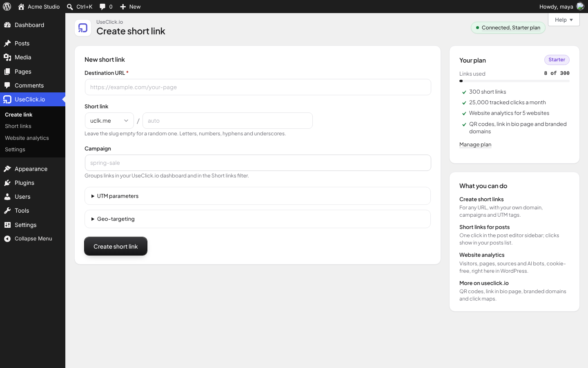
Task: Click the plus New icon
Action: [x=123, y=7]
